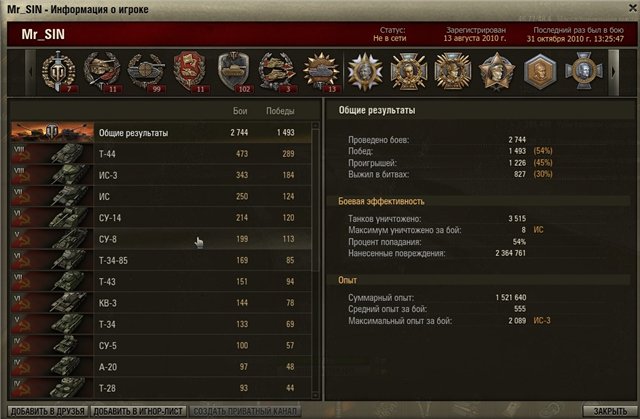
Task: Click the red banner badge with 11
Action: click(x=190, y=72)
